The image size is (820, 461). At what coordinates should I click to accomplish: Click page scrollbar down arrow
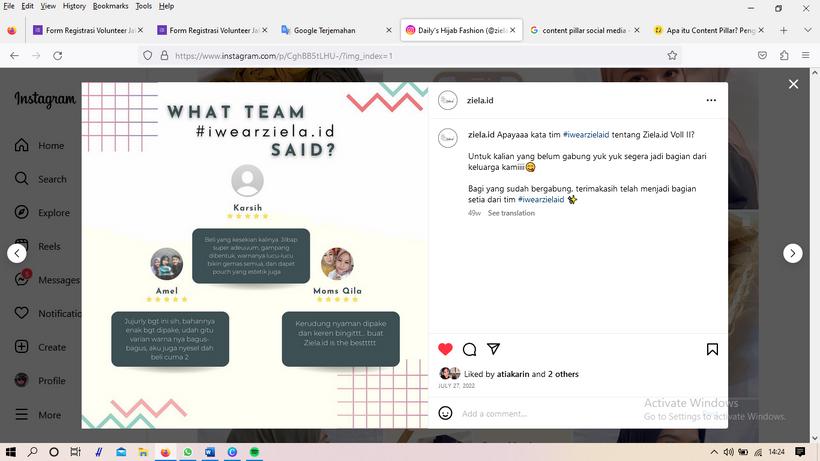click(x=815, y=438)
